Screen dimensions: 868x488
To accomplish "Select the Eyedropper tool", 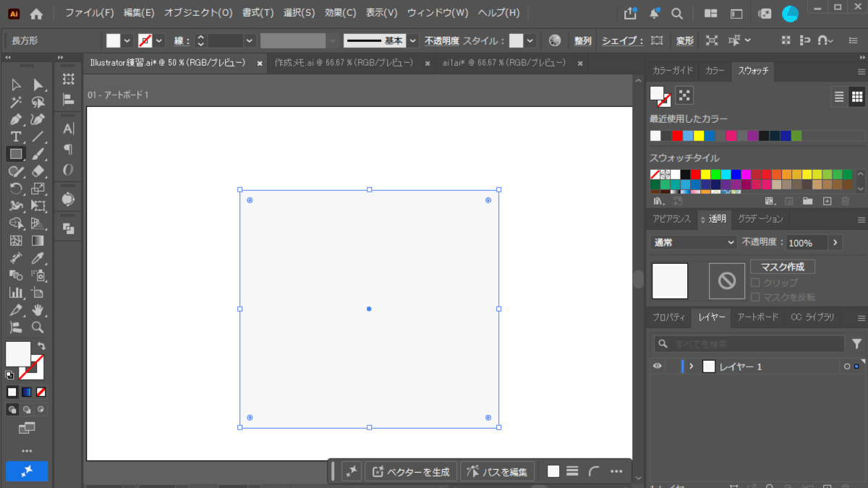I will pos(38,258).
